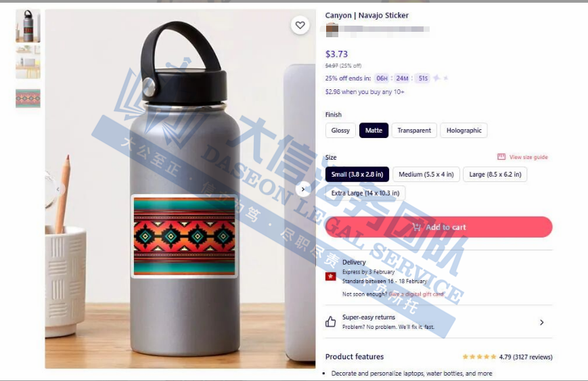
Task: Show previous product image with left arrow
Action: 58,189
